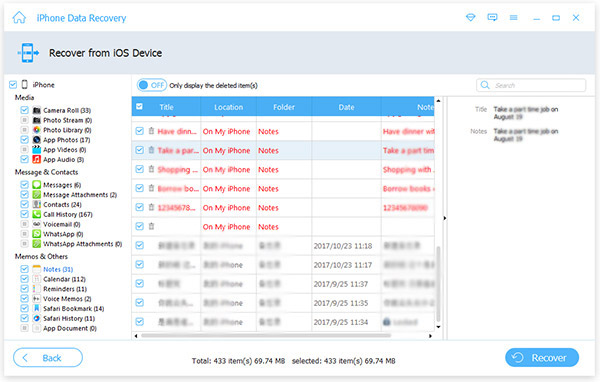Open the hamburger menu icon

click(x=514, y=18)
